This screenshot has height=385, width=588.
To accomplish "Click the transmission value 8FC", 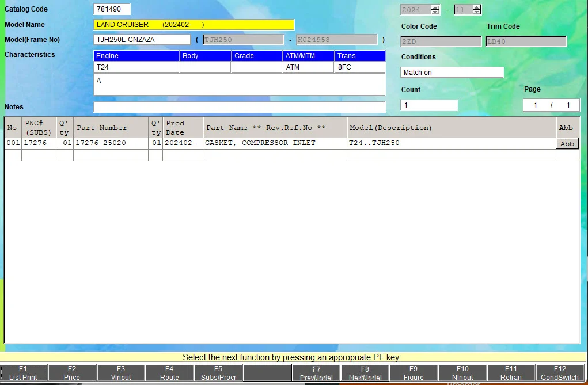I will coord(359,67).
